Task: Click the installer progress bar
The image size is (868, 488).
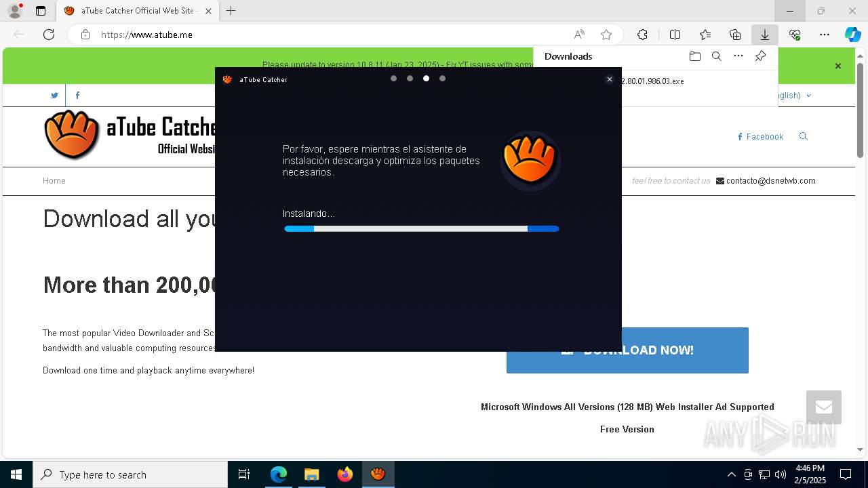Action: 421,229
